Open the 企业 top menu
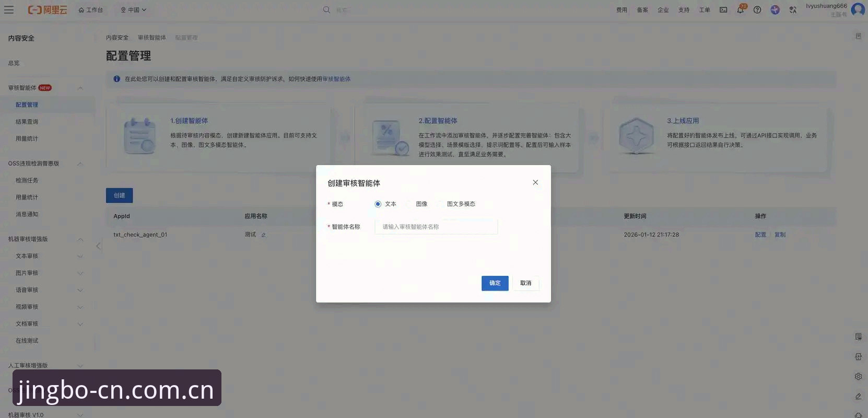This screenshot has width=868, height=418. point(663,9)
